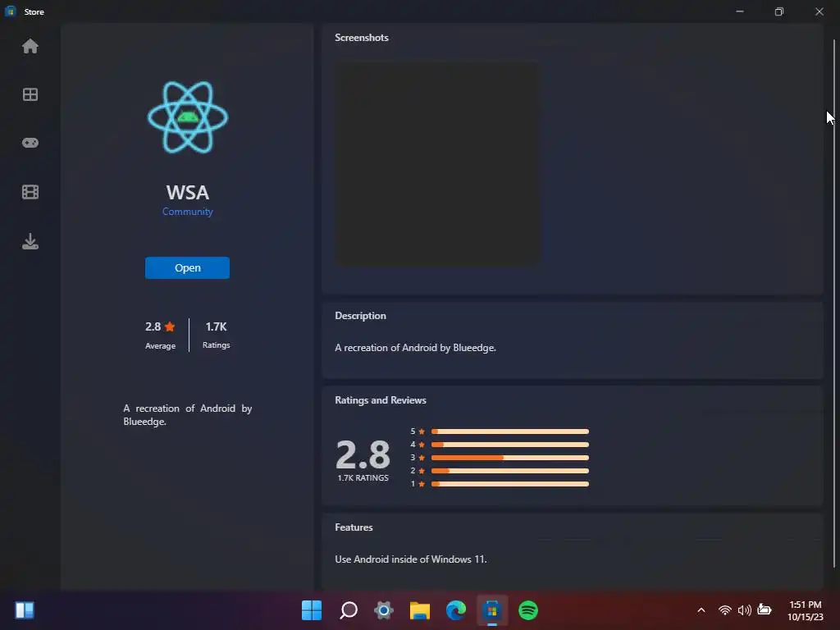Click the 1-star rating bar
Image resolution: width=840 pixels, height=630 pixels.
(510, 484)
